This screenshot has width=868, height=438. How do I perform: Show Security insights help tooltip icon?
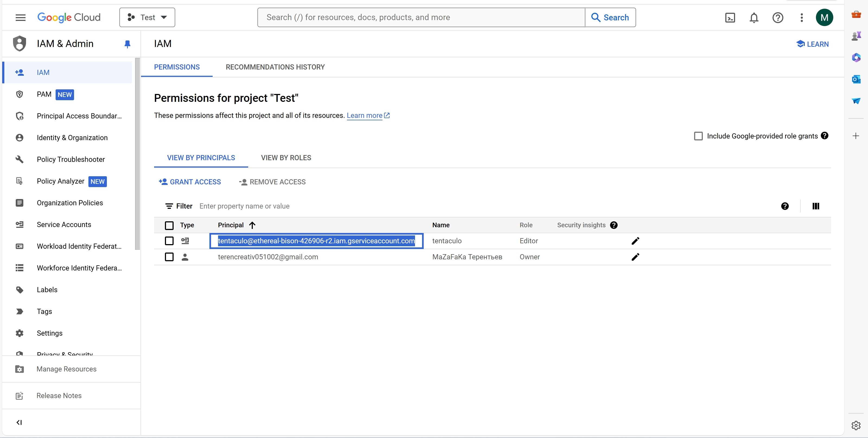coord(614,225)
